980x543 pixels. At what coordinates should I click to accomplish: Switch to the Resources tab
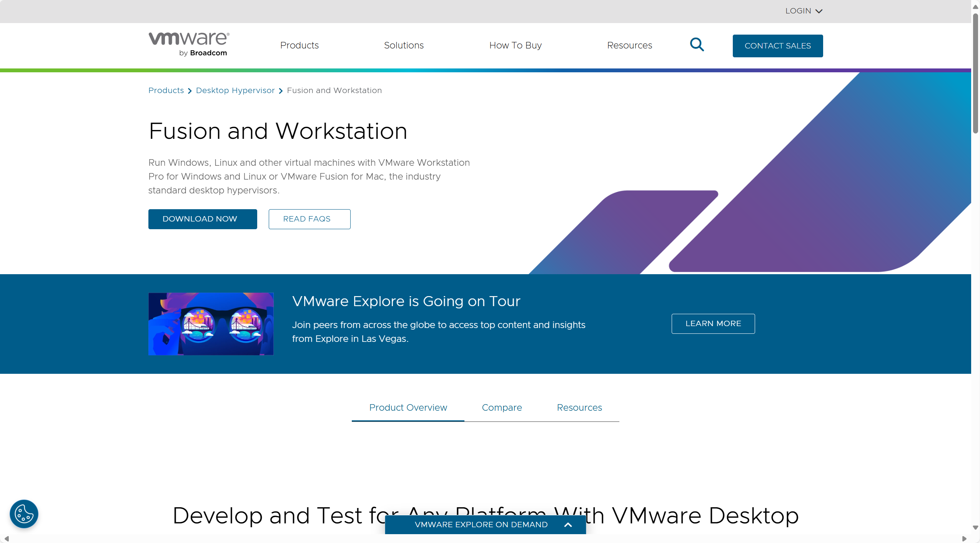pos(579,408)
